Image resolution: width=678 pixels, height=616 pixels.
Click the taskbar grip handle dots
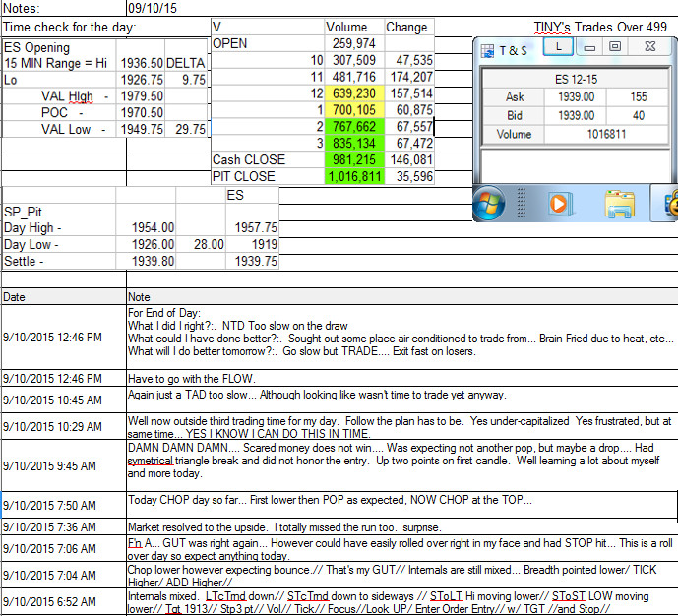(522, 203)
